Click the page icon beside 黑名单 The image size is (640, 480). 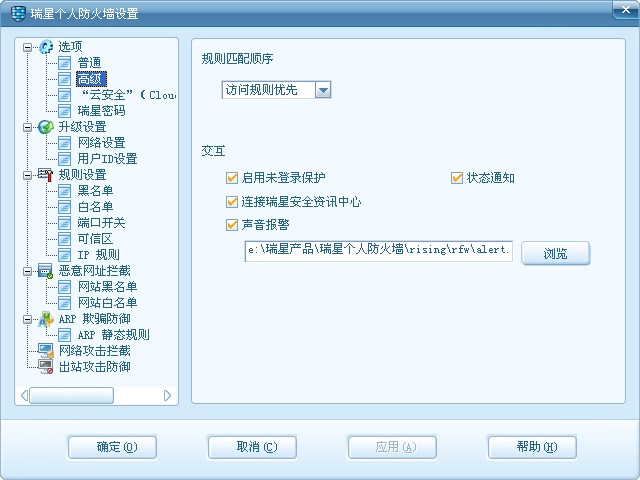64,191
